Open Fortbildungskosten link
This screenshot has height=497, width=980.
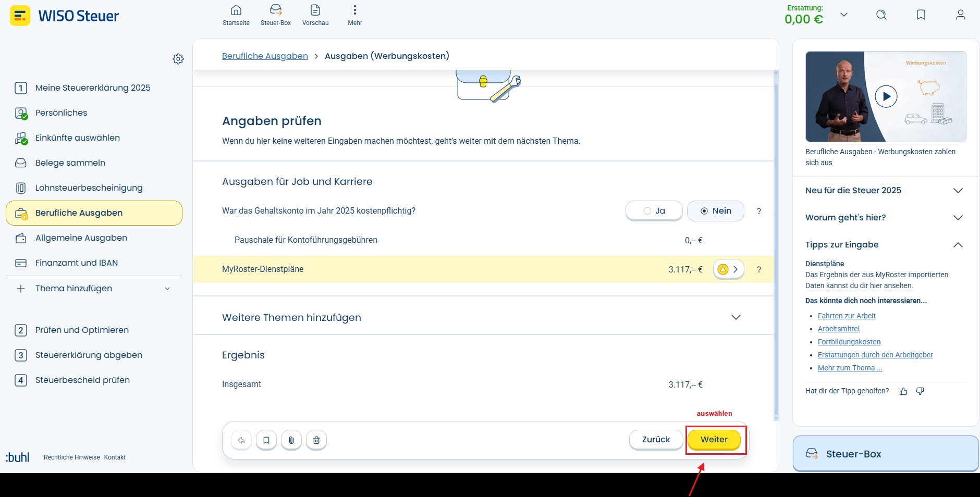pyautogui.click(x=849, y=342)
